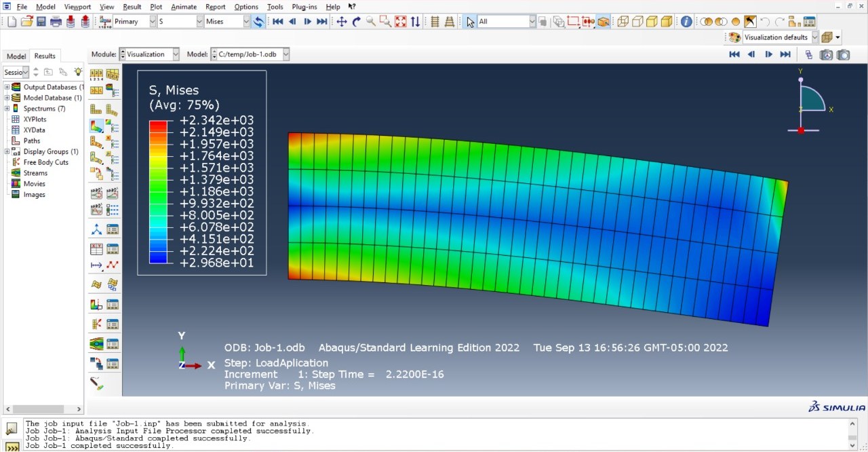Expand the Output Databases tree node
The width and height of the screenshot is (868, 452).
point(7,87)
